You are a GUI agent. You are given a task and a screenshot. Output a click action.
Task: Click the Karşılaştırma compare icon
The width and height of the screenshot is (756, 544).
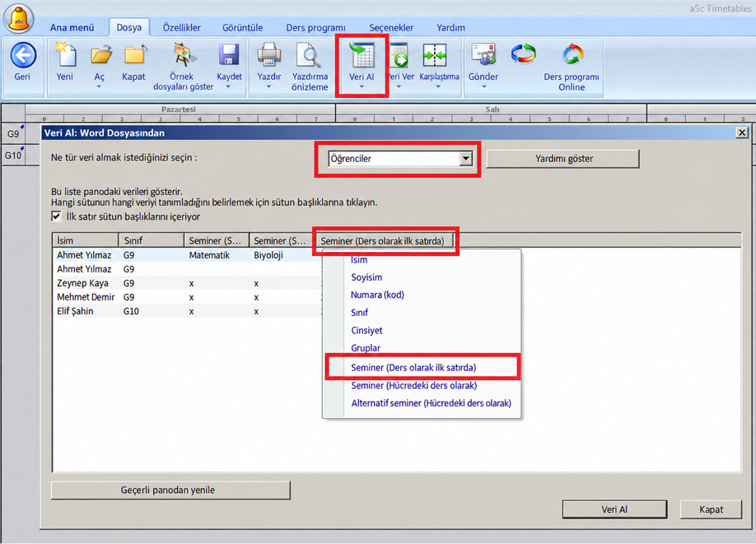435,55
